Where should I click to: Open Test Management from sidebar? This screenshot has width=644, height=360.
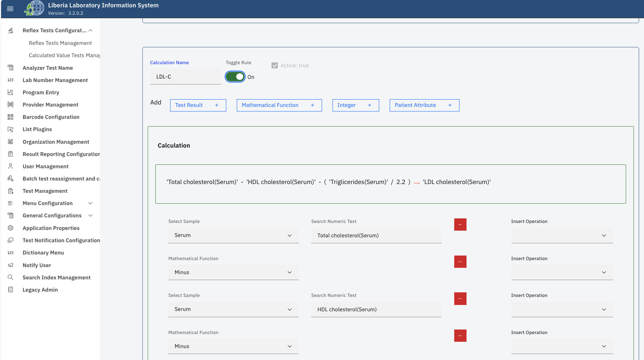45,191
